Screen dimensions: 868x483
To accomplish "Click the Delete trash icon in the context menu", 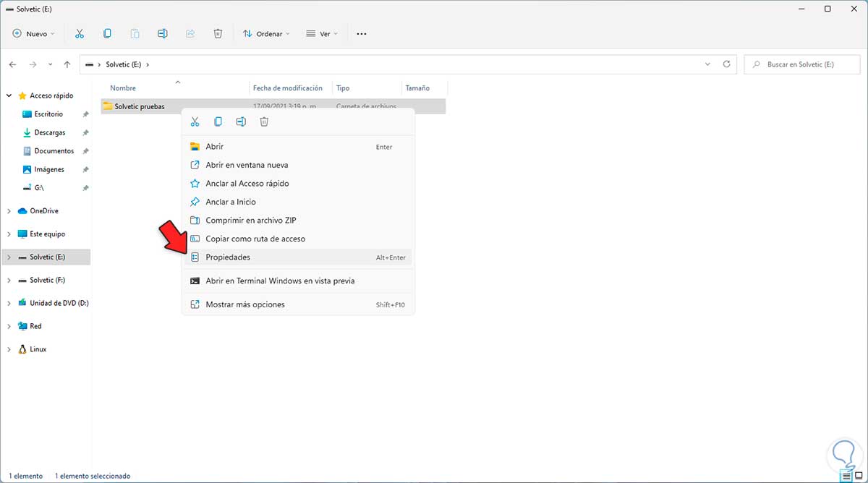I will click(264, 121).
